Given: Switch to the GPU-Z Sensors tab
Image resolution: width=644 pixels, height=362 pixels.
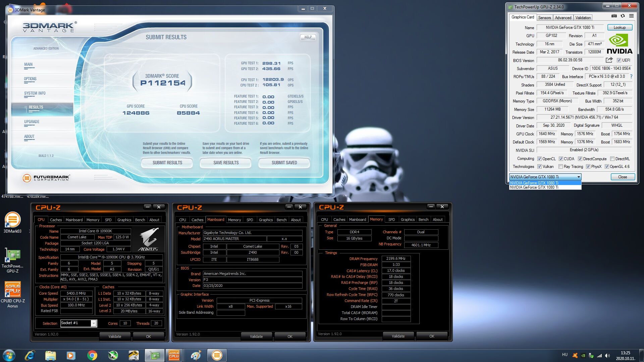Looking at the screenshot, I should 544,18.
